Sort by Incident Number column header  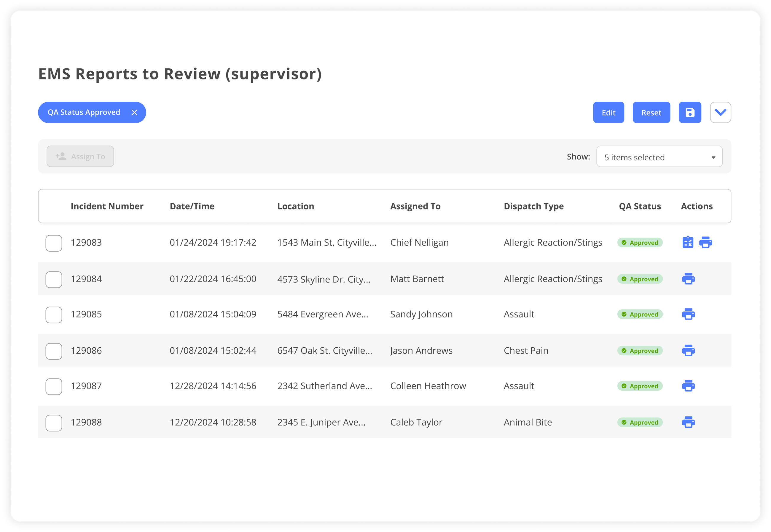pyautogui.click(x=107, y=206)
